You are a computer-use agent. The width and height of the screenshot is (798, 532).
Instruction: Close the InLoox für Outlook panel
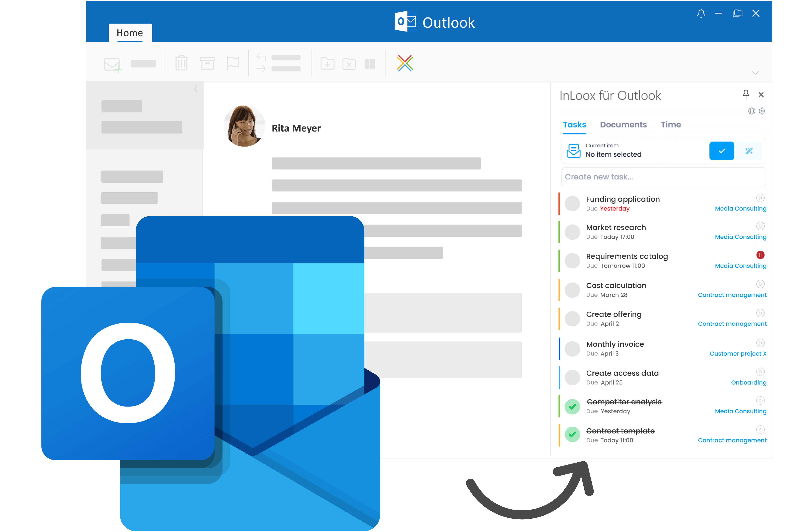pyautogui.click(x=761, y=95)
